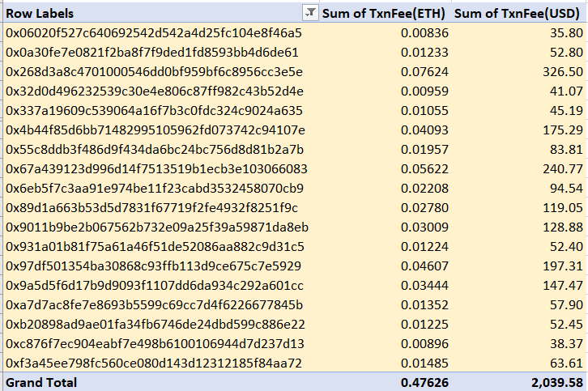Viewport: 588px width, 391px height.
Task: Click ETH fee value 0.02208
Action: [424, 188]
